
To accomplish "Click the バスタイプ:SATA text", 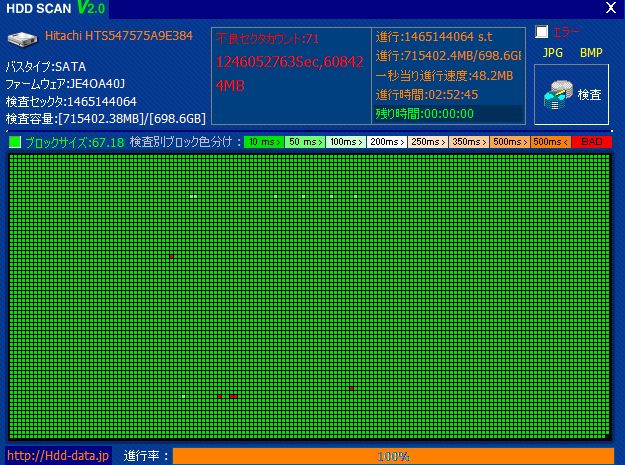I will point(46,67).
